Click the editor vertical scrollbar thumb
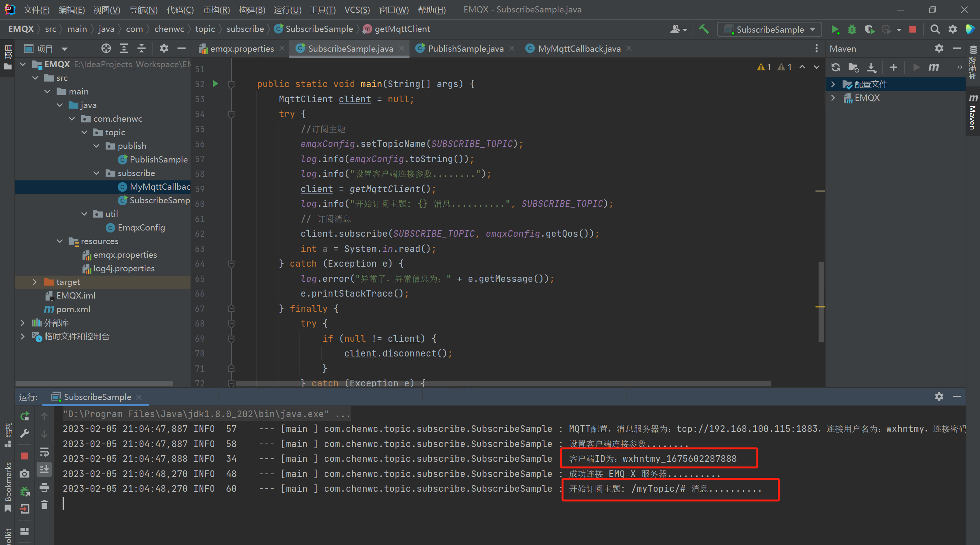Screen dimensions: 980x545 (x=821, y=302)
